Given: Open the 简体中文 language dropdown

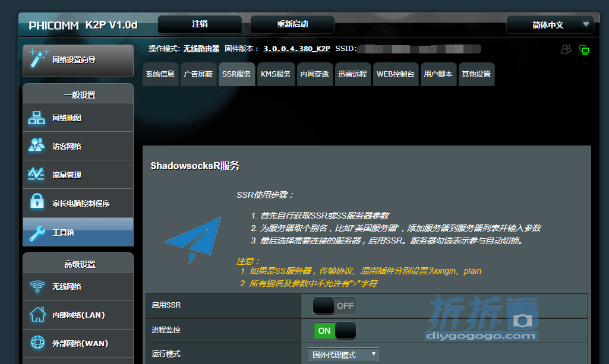Looking at the screenshot, I should click(550, 25).
